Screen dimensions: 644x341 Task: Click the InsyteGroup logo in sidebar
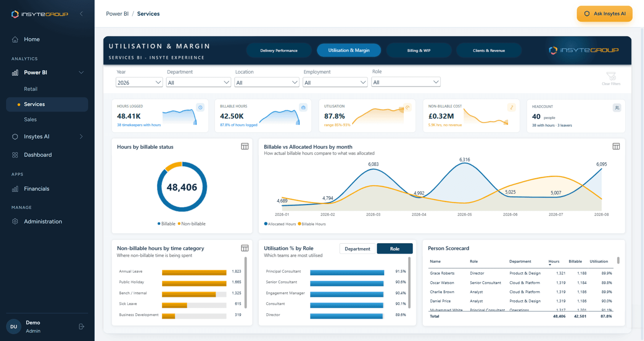tap(40, 14)
